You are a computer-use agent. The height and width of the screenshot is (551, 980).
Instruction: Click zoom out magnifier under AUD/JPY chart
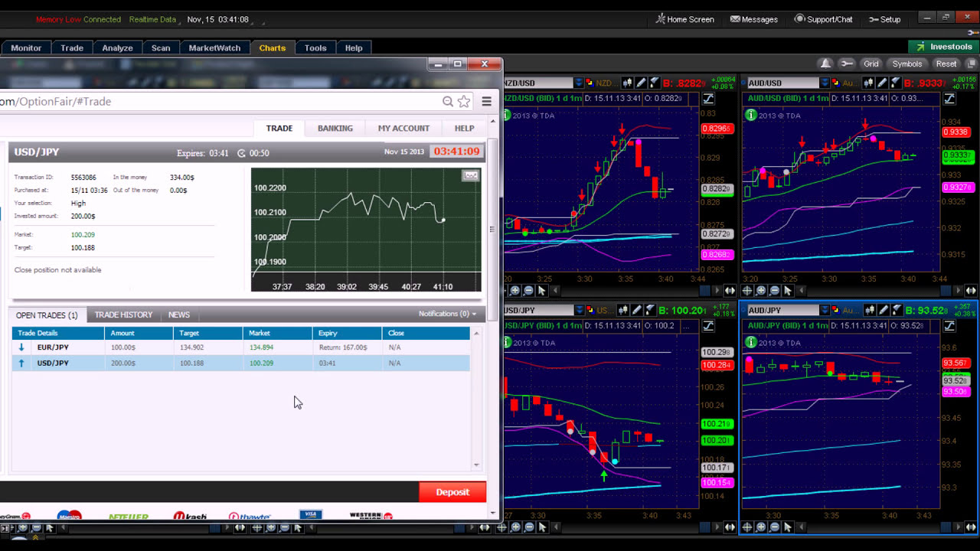[774, 527]
